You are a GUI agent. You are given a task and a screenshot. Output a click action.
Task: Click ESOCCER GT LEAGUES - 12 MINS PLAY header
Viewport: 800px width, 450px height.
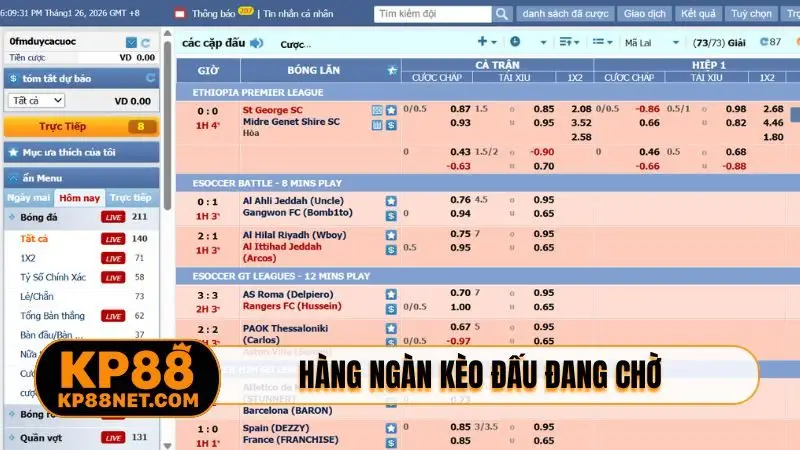(281, 276)
